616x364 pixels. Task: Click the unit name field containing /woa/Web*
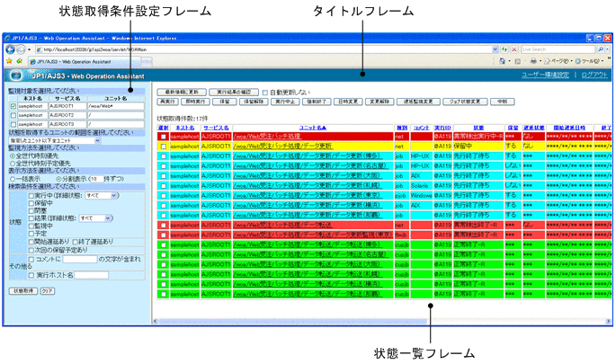116,106
